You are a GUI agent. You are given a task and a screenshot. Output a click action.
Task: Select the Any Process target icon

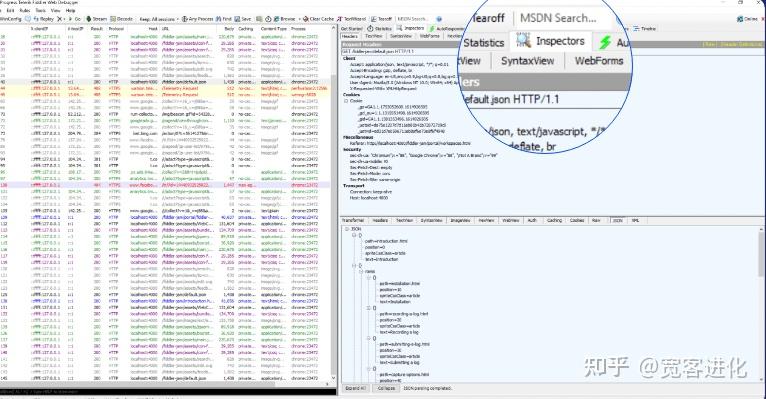tap(185, 19)
